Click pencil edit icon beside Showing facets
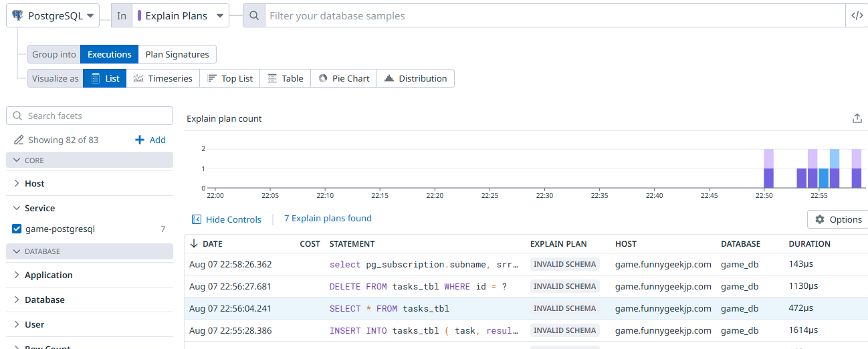This screenshot has height=349, width=868. tap(19, 140)
